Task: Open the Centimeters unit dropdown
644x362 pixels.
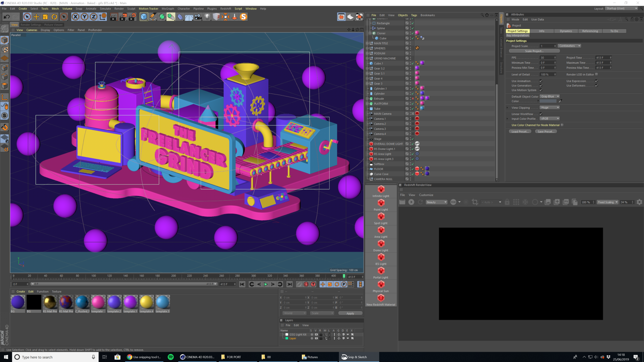Action: click(570, 46)
